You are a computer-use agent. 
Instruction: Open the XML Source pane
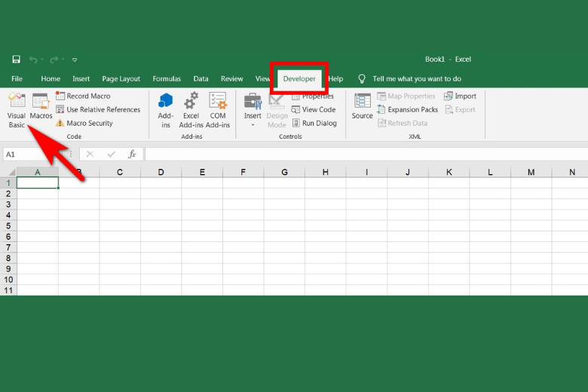(363, 106)
